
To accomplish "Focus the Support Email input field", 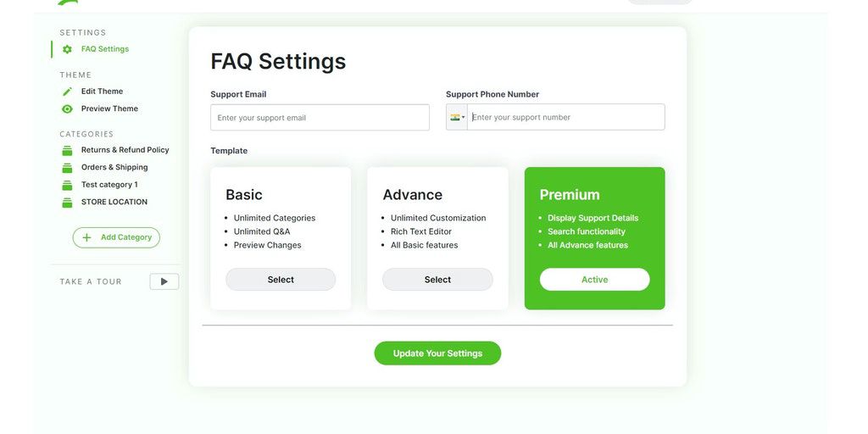I will click(320, 118).
